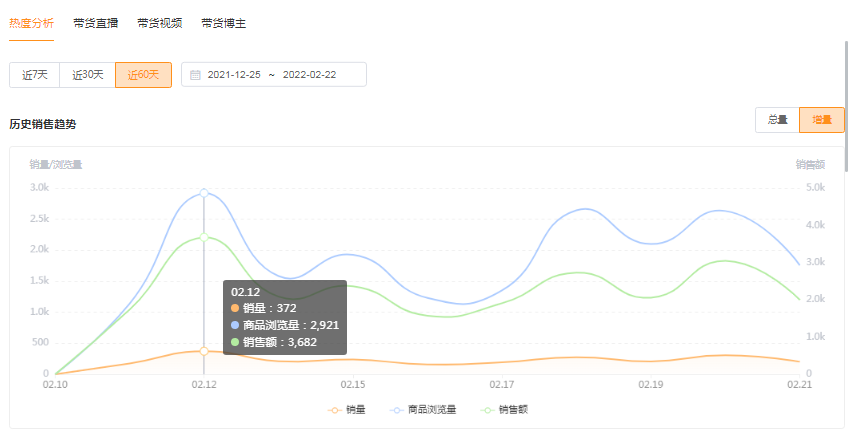Switch to 热度分析 tab
The height and width of the screenshot is (431, 853).
pyautogui.click(x=31, y=23)
